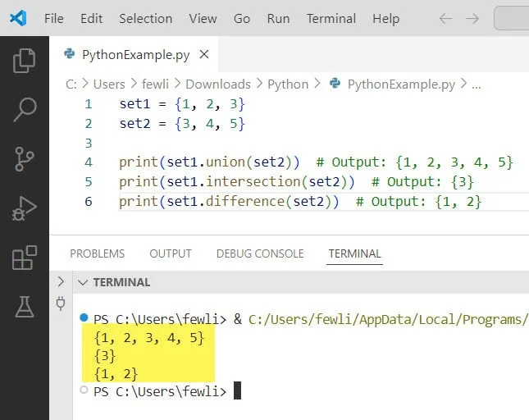Open the Edit menu
529x420 pixels.
pos(91,19)
